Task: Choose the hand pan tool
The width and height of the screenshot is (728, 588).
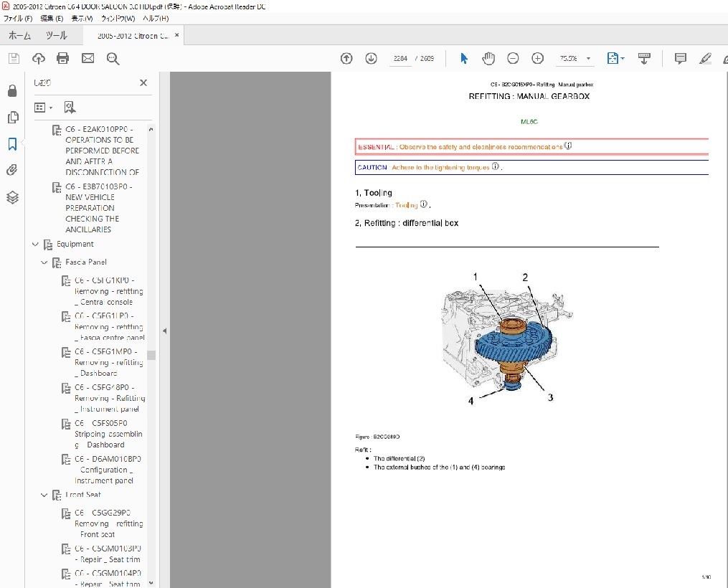Action: 488,58
